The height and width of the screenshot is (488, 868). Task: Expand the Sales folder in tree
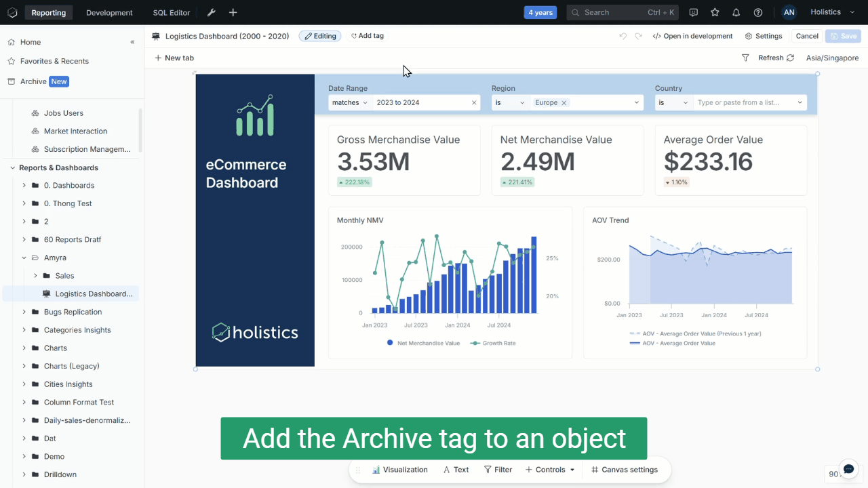tap(35, 276)
